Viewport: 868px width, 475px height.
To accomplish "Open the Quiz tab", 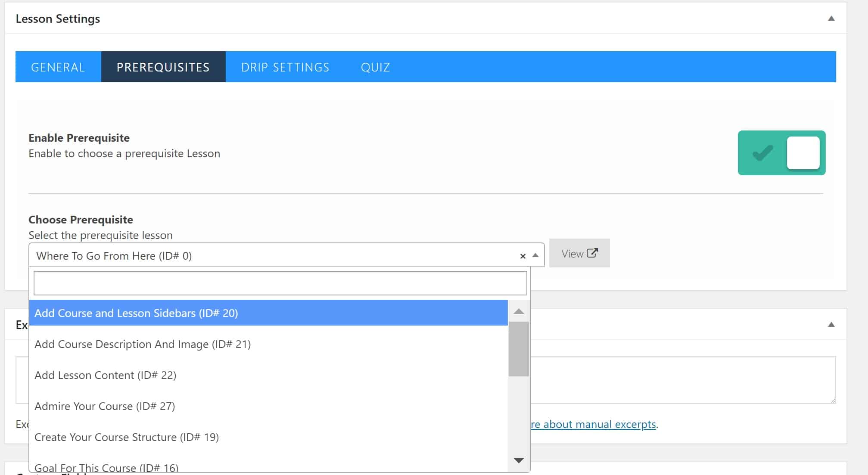I will point(375,67).
